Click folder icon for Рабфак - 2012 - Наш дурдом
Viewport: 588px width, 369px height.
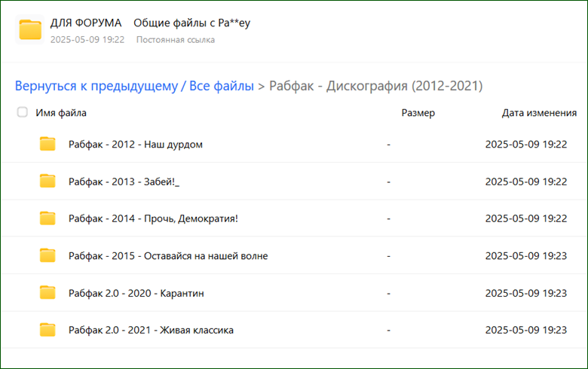pos(47,144)
